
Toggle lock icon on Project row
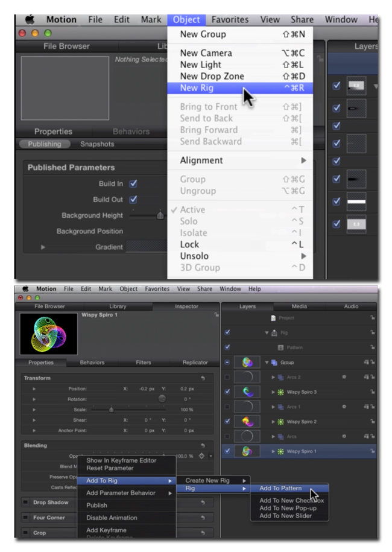372,317
